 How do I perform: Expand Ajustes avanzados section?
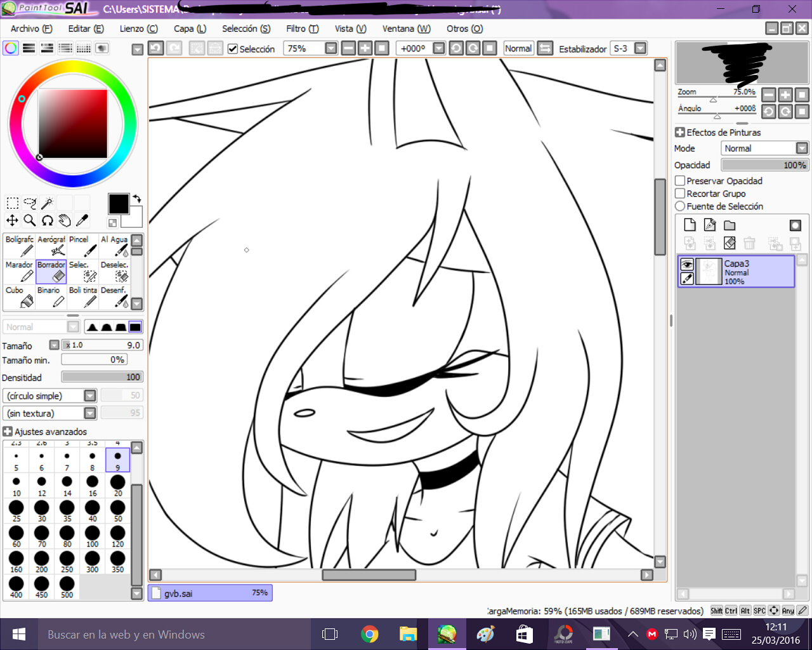[x=8, y=432]
